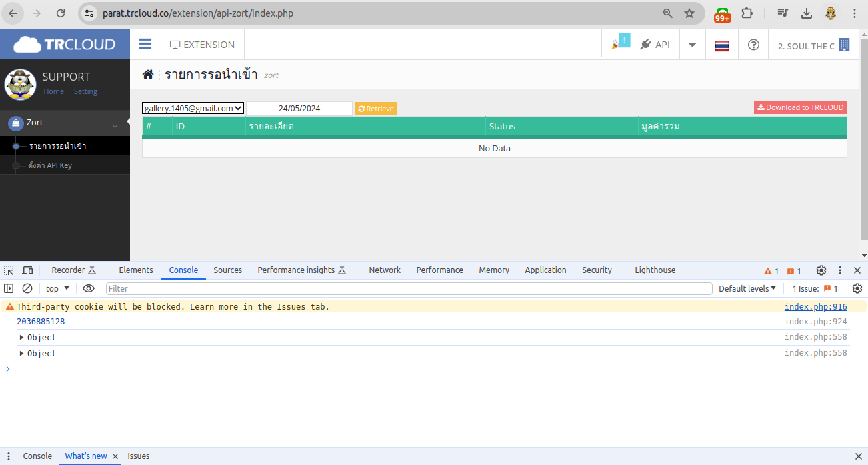This screenshot has width=868, height=465.
Task: Open the Home link under SUPPORT
Action: click(x=53, y=91)
